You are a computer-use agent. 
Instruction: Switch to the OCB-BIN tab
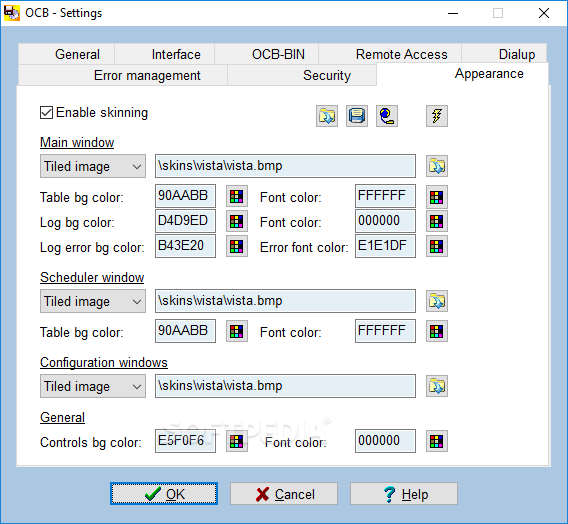pyautogui.click(x=267, y=54)
